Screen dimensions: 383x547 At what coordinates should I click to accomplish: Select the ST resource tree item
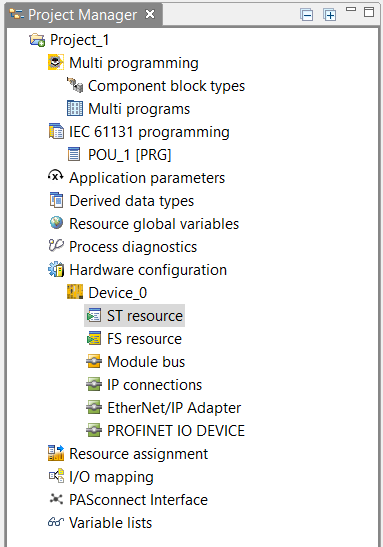pos(134,316)
